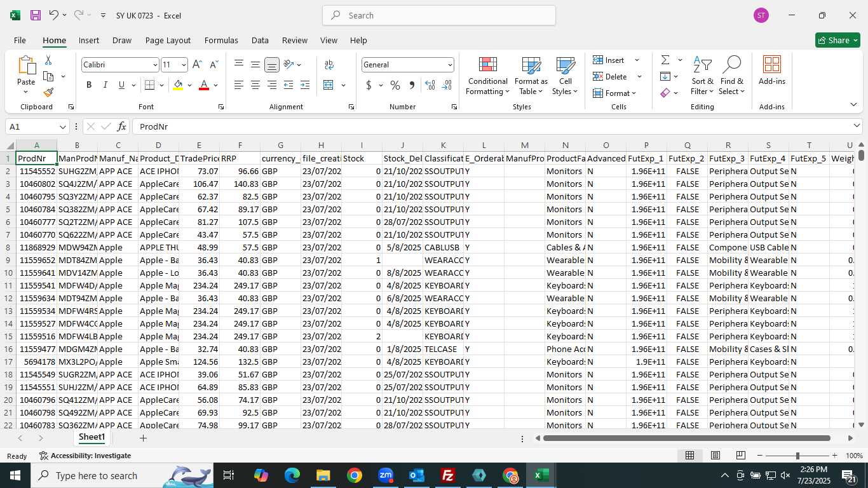Select Normal view in status bar

689,456
